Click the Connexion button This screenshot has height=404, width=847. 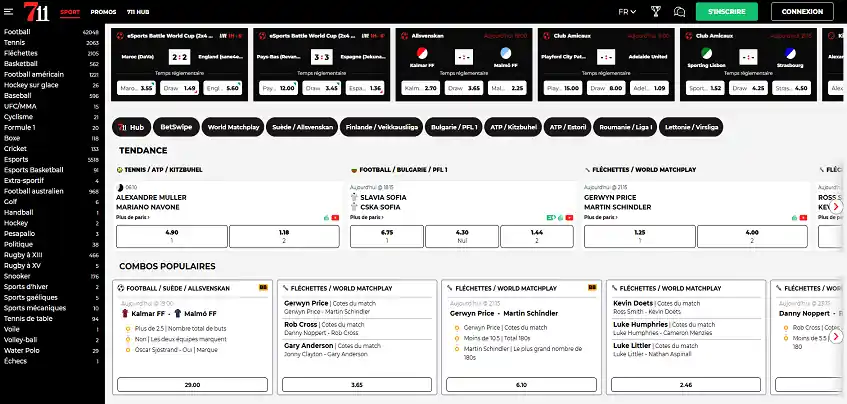pyautogui.click(x=802, y=11)
